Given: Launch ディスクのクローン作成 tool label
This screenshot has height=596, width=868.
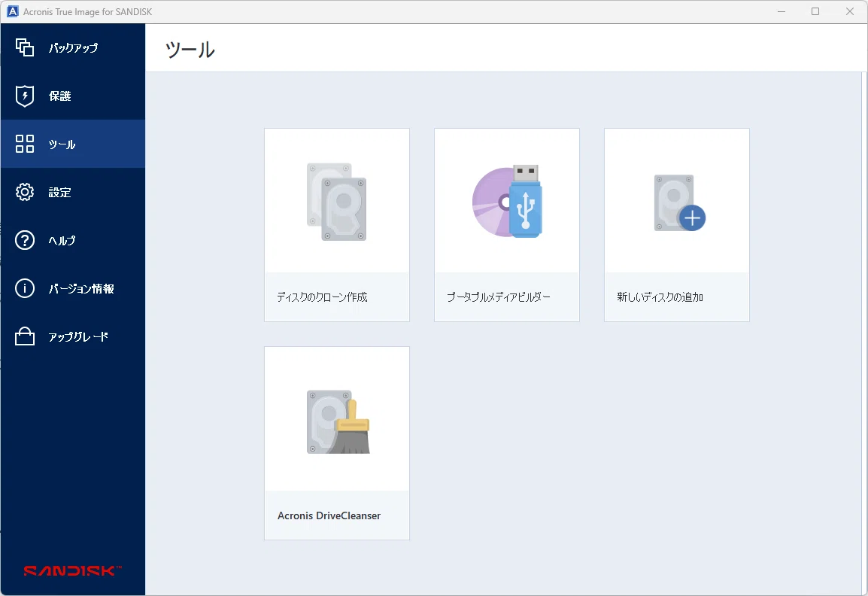Looking at the screenshot, I should point(322,297).
